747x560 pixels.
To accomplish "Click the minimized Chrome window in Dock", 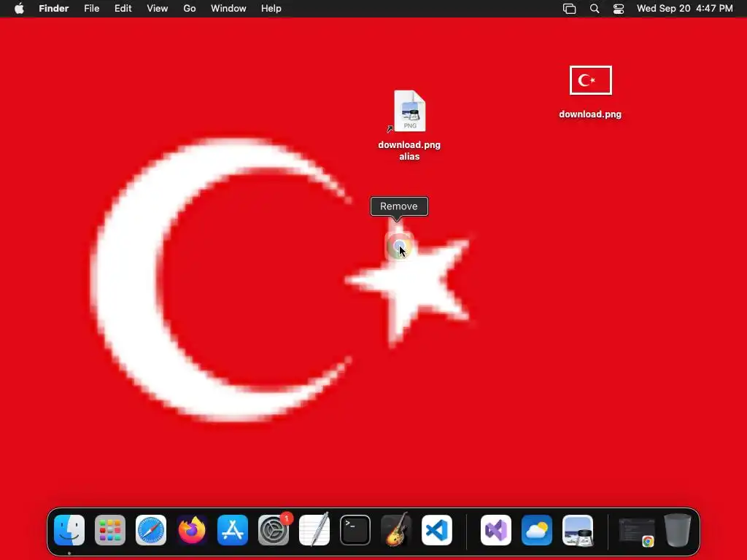I will coord(636,531).
